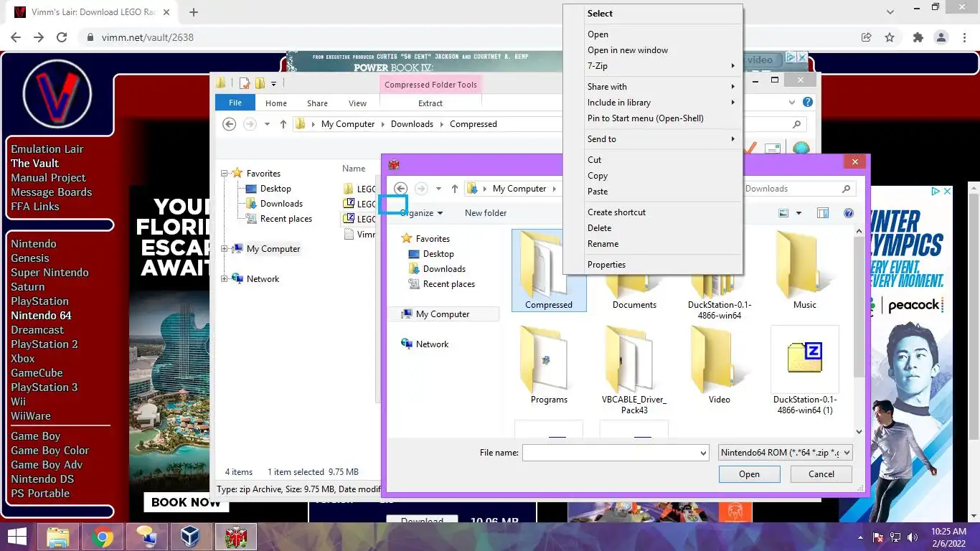This screenshot has height=551, width=980.
Task: Click Chrome back navigation arrow
Action: [x=16, y=37]
